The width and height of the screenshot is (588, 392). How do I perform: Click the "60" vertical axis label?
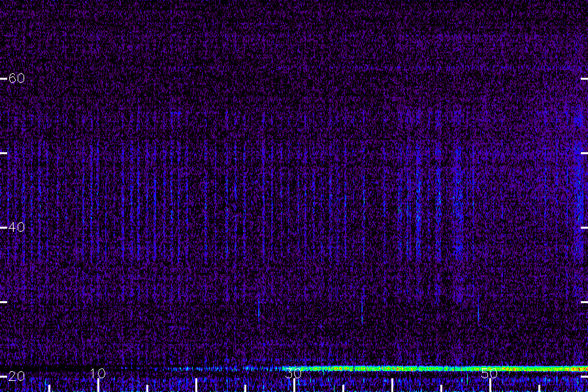tap(16, 78)
